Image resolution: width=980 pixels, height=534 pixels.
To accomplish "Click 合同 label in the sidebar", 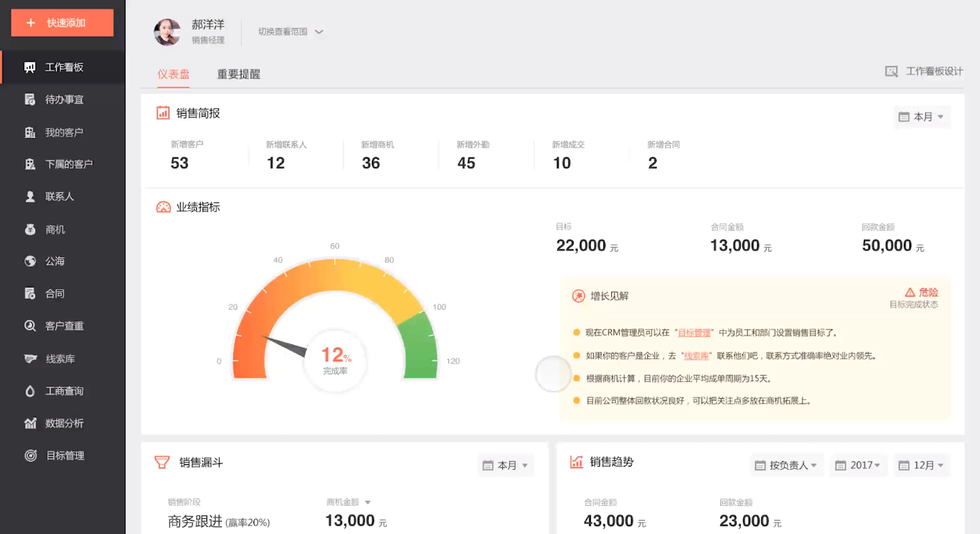I will coord(55,293).
